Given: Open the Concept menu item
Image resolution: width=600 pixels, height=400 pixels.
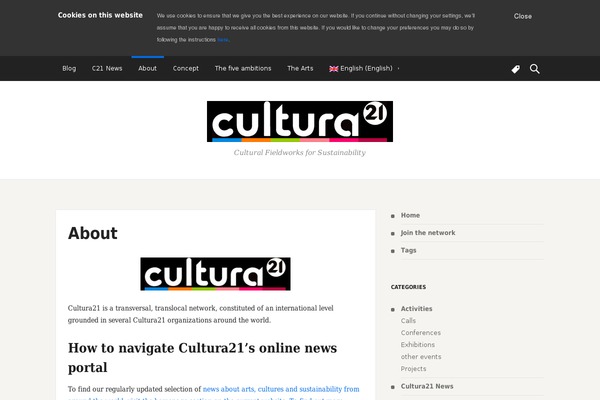Looking at the screenshot, I should [186, 69].
